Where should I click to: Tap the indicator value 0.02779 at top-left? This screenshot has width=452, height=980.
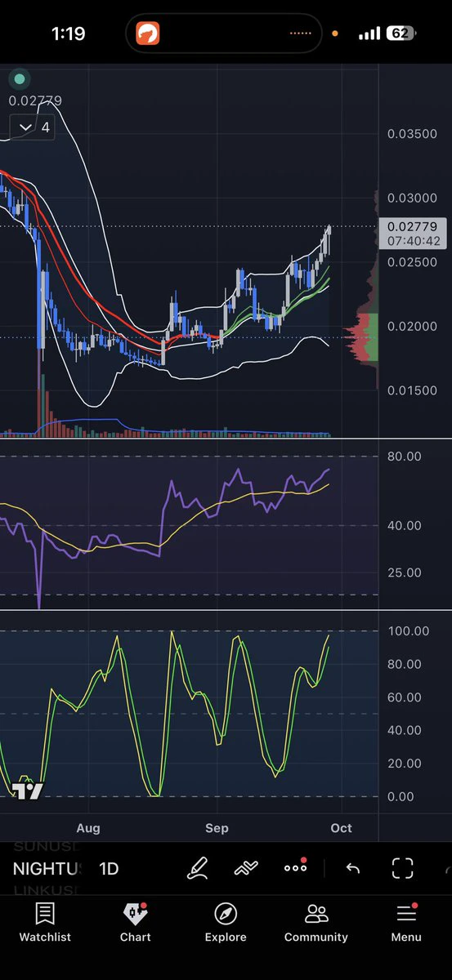coord(35,101)
